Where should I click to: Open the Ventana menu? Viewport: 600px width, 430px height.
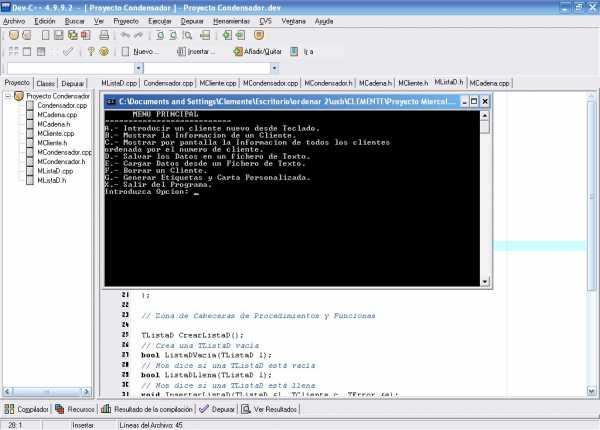coord(293,21)
